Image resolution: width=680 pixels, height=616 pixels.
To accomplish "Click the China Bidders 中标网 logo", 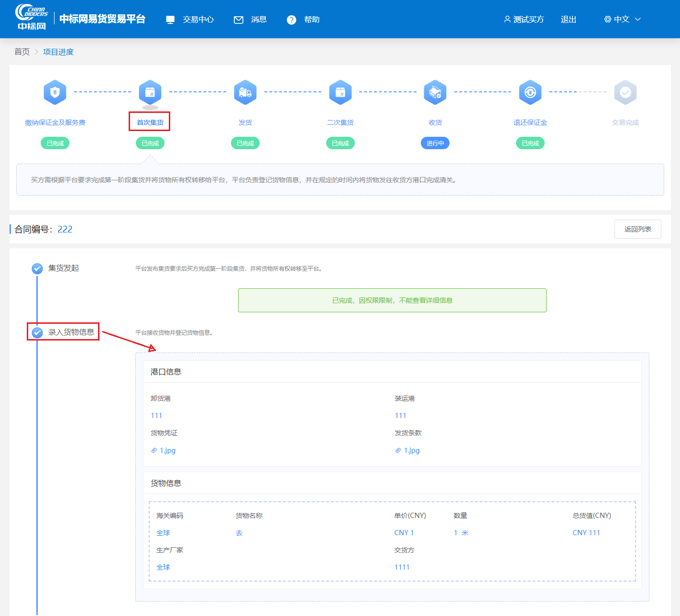I will pyautogui.click(x=32, y=18).
